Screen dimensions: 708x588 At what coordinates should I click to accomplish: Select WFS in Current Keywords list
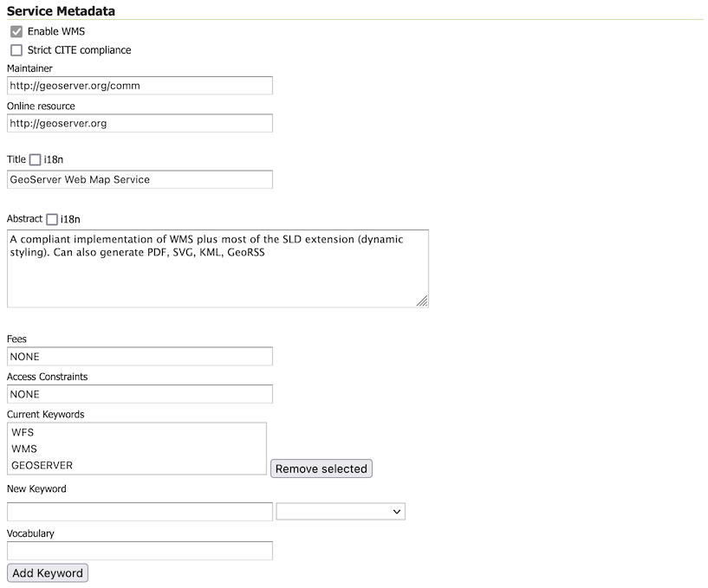(23, 432)
